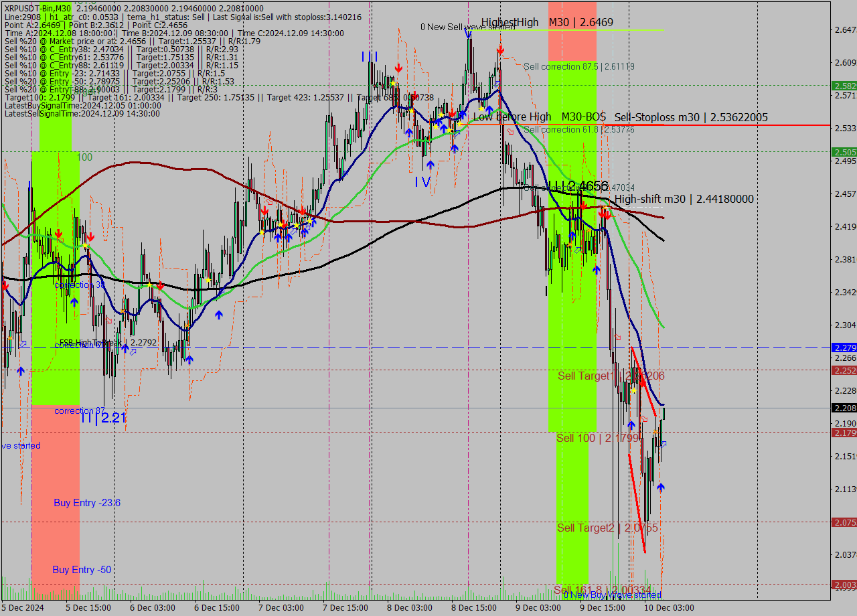Click '6 Dec 03:00' on the time axis
The height and width of the screenshot is (616, 857).
coord(153,607)
